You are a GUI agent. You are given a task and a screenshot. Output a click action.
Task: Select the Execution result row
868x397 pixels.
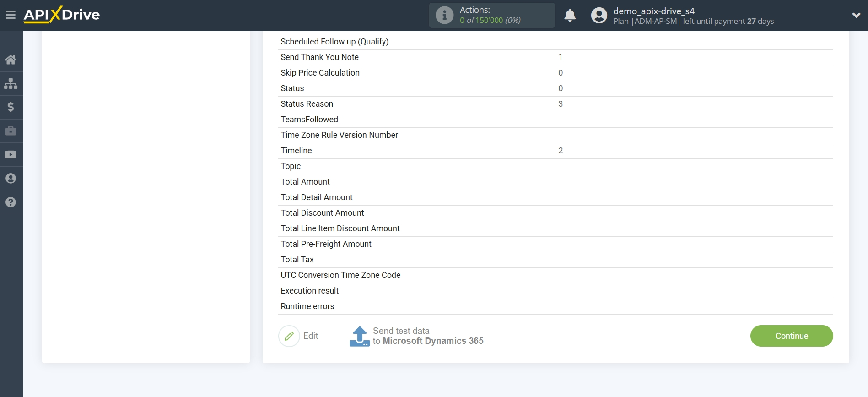(x=555, y=291)
